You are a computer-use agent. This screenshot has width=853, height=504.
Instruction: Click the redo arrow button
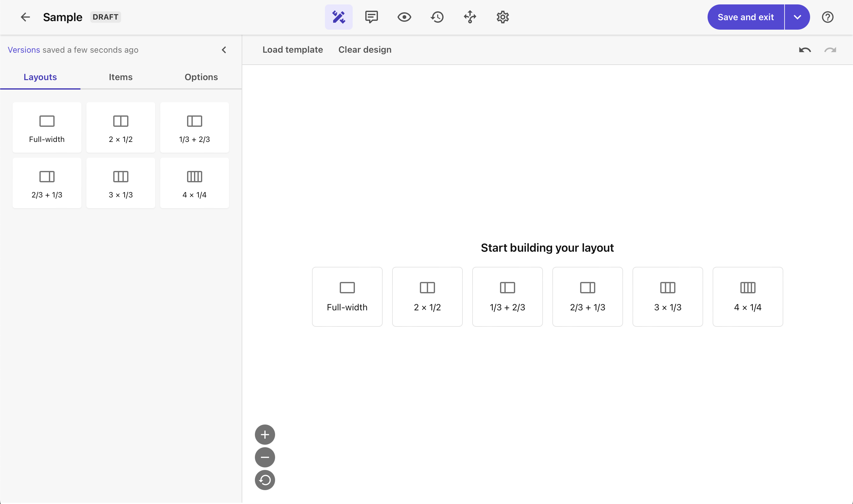click(831, 49)
